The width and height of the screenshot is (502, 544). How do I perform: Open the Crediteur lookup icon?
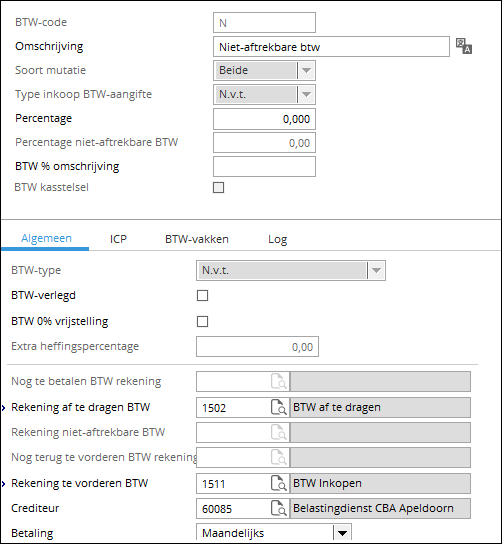[x=279, y=509]
